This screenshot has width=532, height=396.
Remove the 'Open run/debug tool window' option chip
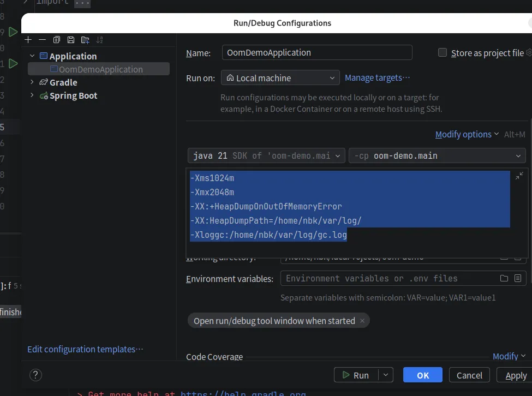pyautogui.click(x=362, y=321)
